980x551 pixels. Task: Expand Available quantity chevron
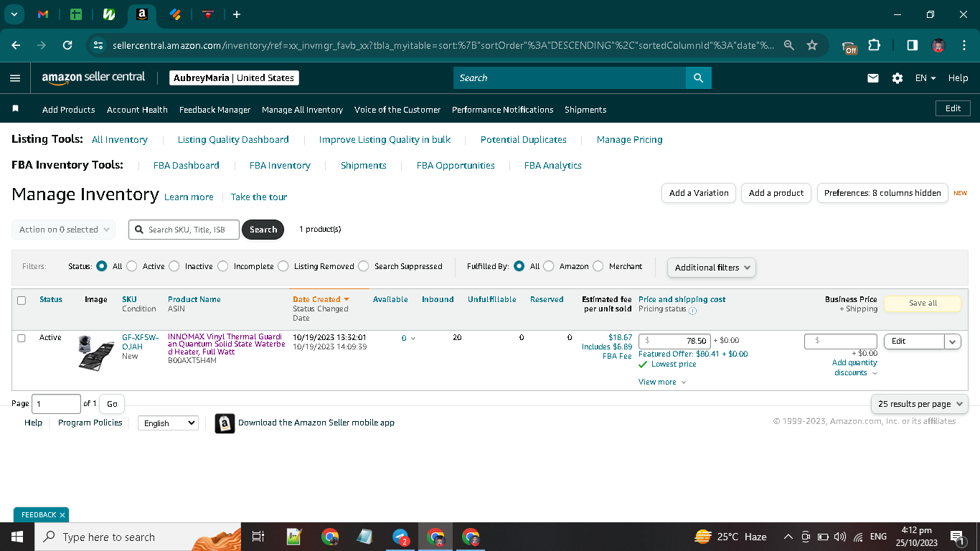click(x=413, y=339)
